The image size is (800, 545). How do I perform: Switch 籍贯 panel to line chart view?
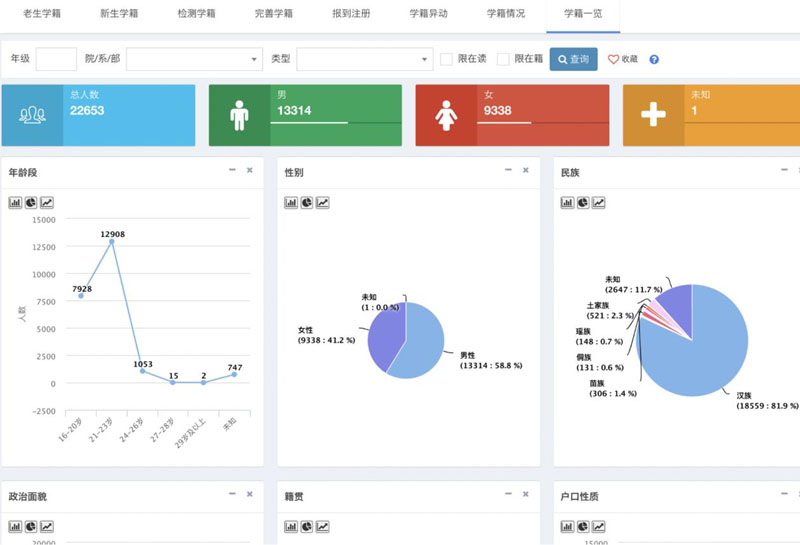(x=323, y=526)
